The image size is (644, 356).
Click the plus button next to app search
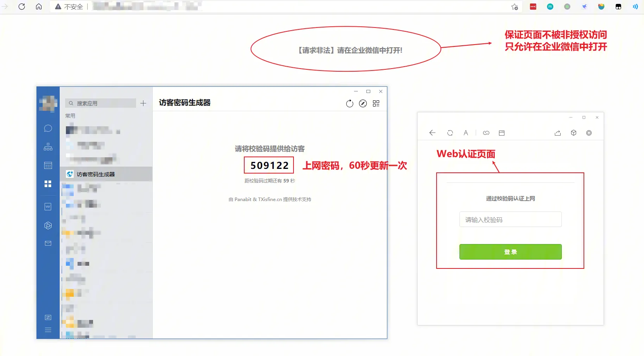point(143,103)
